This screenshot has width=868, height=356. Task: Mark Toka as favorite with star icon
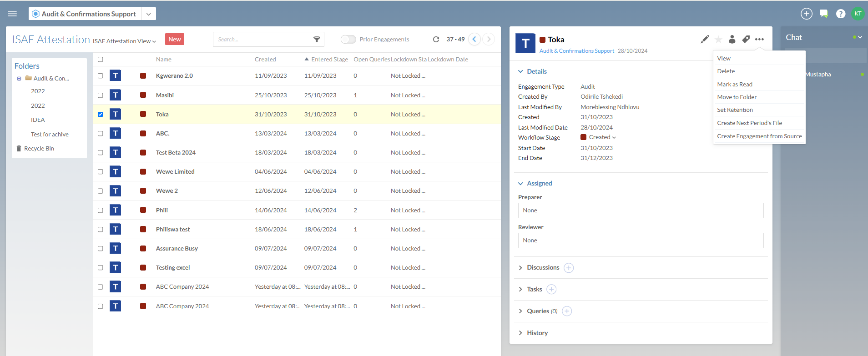[x=718, y=40]
